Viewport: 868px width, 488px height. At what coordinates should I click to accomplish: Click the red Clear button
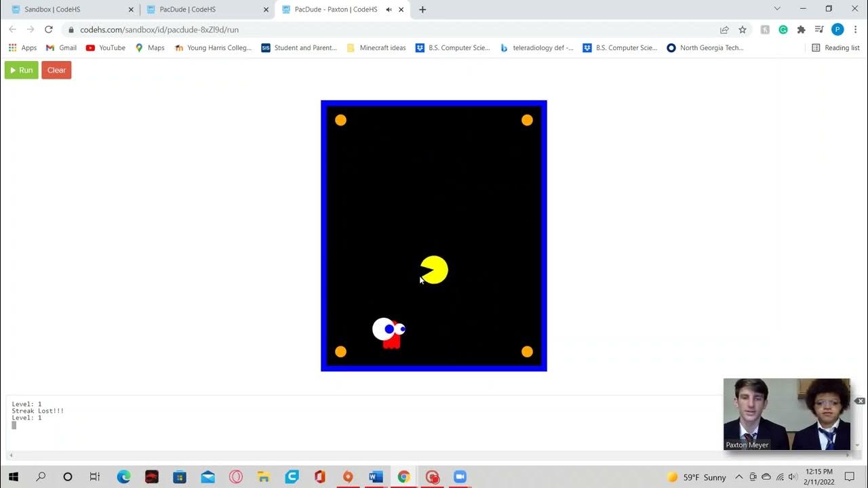coord(56,70)
